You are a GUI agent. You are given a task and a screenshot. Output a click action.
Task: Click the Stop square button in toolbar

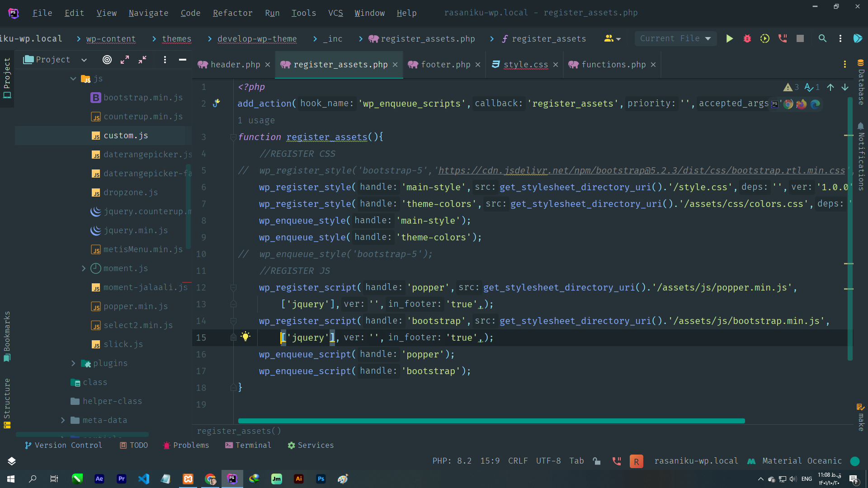point(800,39)
